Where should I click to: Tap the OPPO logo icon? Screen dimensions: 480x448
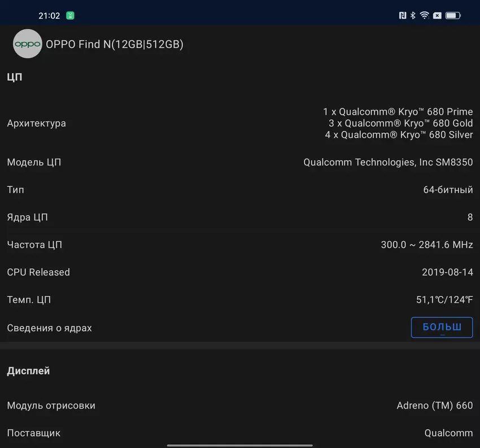coord(27,44)
